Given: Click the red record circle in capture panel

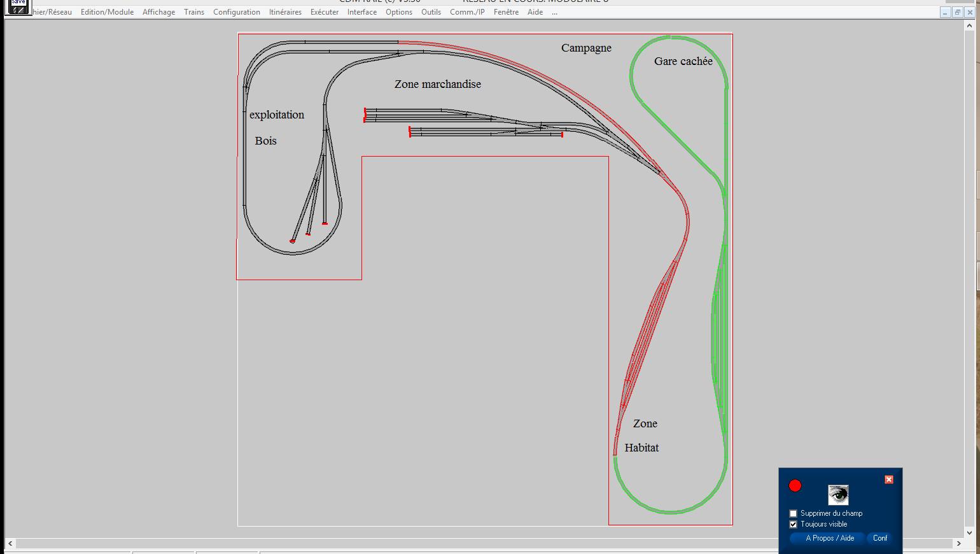Looking at the screenshot, I should 795,486.
